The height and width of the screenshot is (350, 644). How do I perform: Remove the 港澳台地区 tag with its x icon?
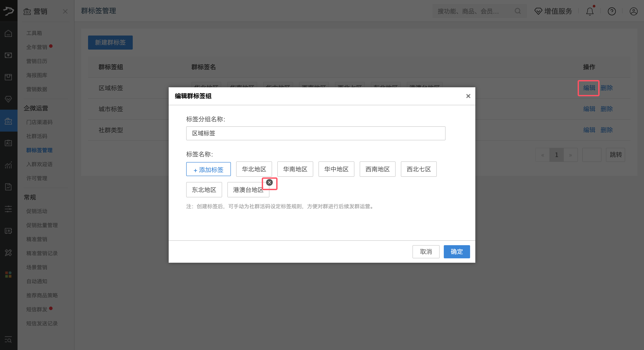[x=269, y=182]
